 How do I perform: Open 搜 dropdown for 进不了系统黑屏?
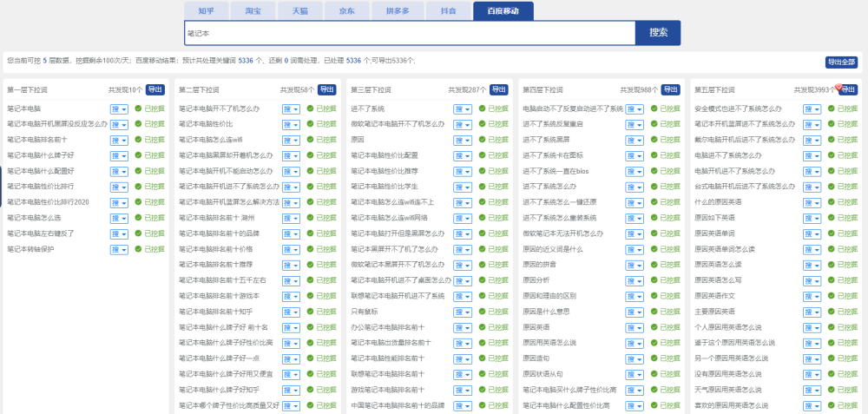635,140
